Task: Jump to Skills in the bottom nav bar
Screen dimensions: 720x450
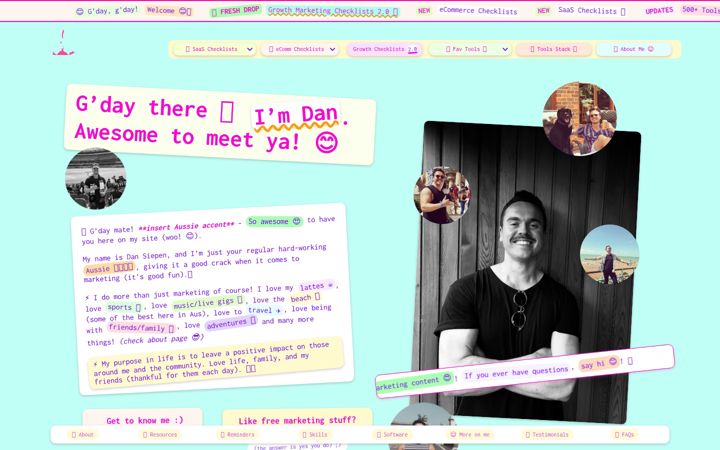Action: click(314, 434)
